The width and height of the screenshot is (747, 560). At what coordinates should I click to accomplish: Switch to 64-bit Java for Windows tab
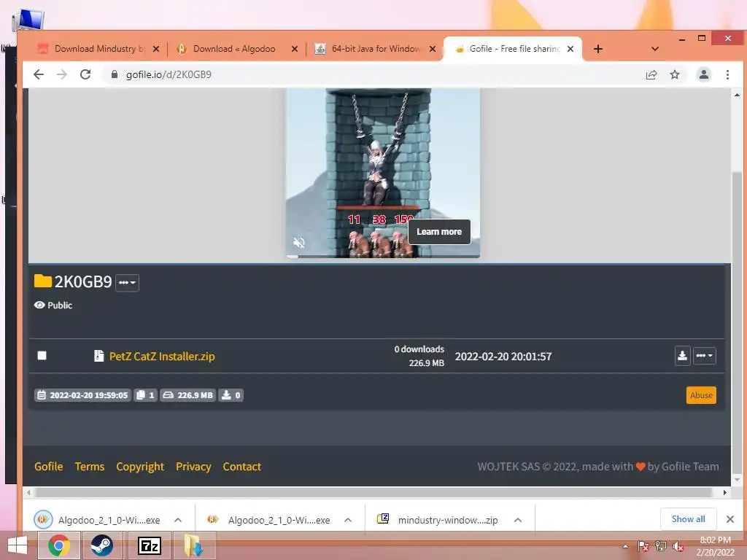click(x=376, y=49)
